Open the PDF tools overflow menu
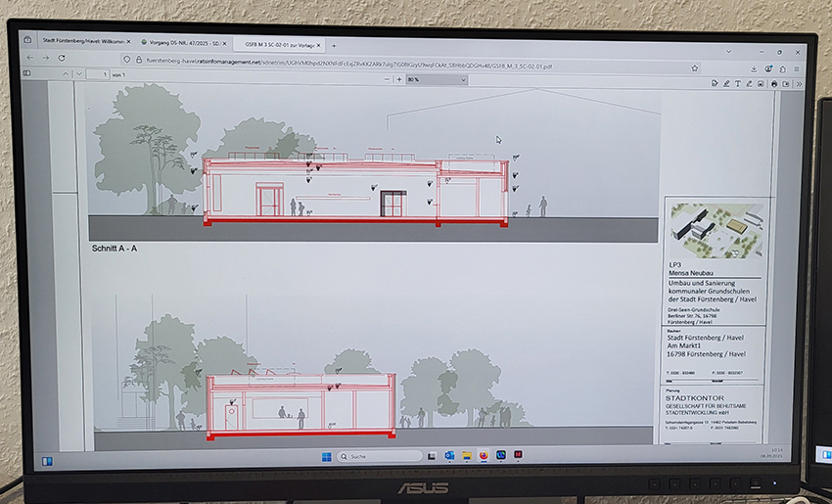Image resolution: width=832 pixels, height=504 pixels. pyautogui.click(x=799, y=85)
